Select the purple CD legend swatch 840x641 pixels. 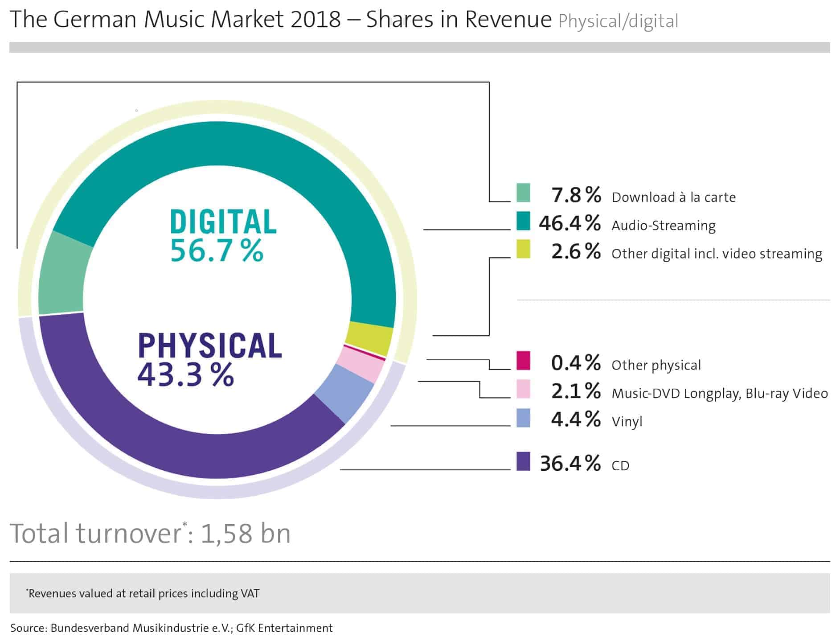[x=523, y=461]
